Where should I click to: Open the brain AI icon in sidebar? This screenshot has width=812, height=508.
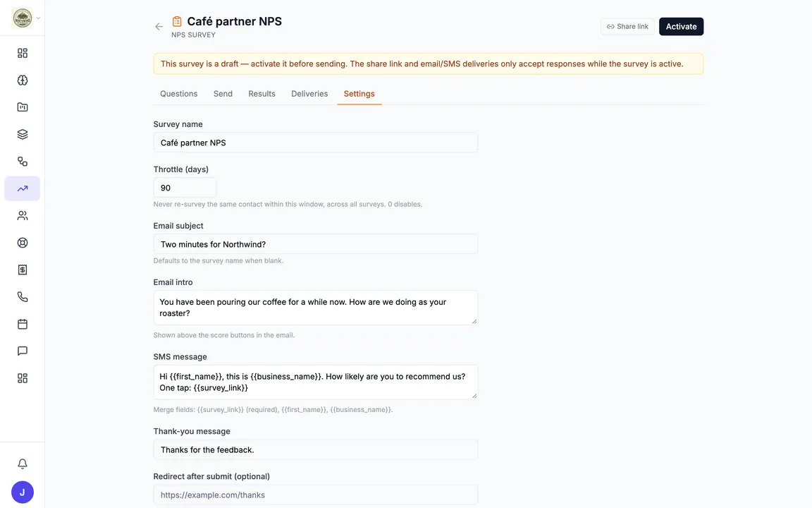[x=23, y=80]
